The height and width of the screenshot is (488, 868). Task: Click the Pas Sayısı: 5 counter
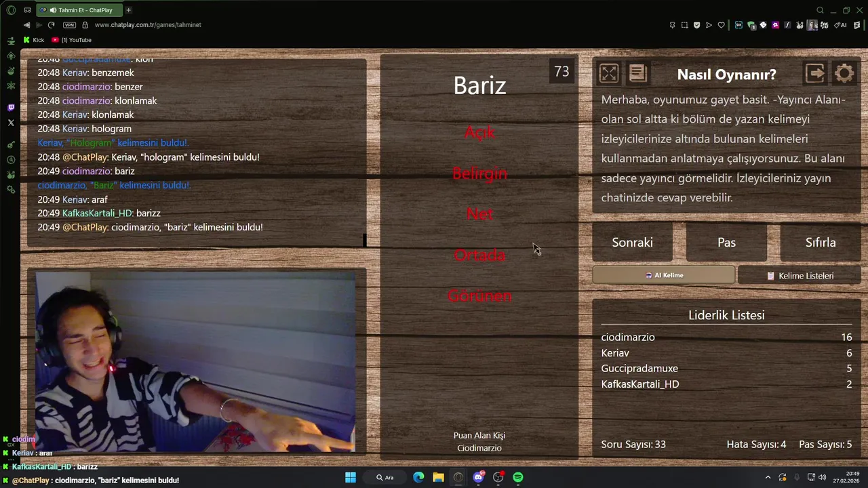click(x=825, y=445)
